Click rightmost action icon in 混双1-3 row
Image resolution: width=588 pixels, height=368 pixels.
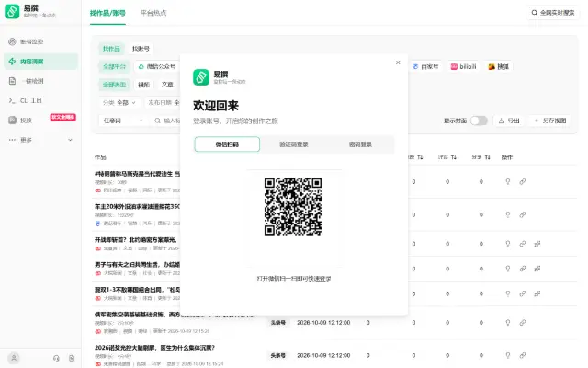pyautogui.click(x=537, y=293)
